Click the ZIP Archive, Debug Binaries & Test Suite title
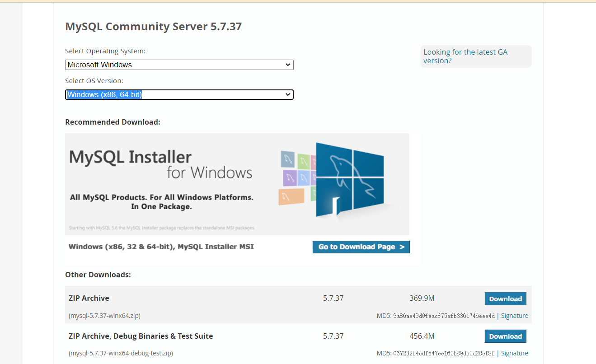Viewport: 596px width, 364px height. tap(141, 336)
